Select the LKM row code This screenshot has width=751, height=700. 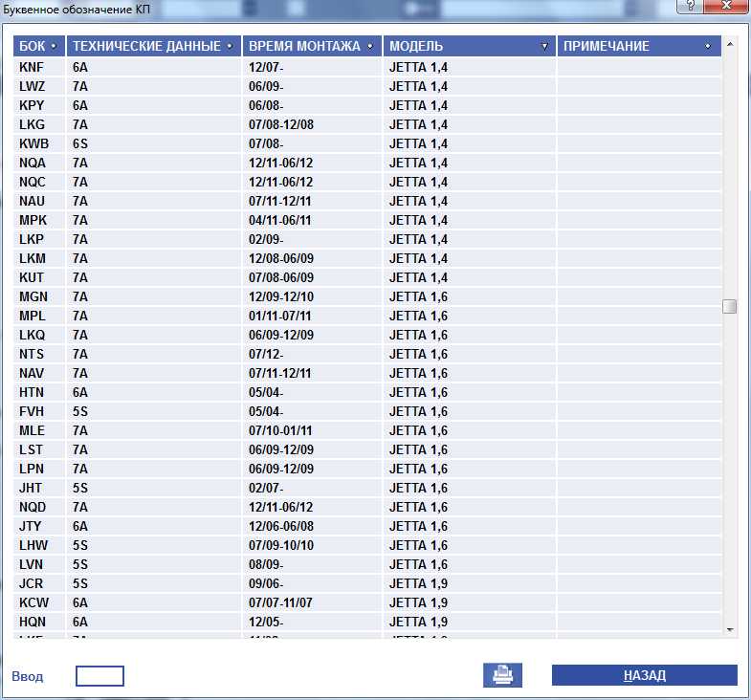click(33, 258)
